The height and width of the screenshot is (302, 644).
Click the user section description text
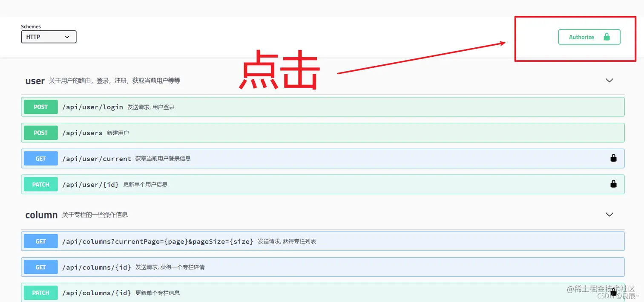(115, 80)
